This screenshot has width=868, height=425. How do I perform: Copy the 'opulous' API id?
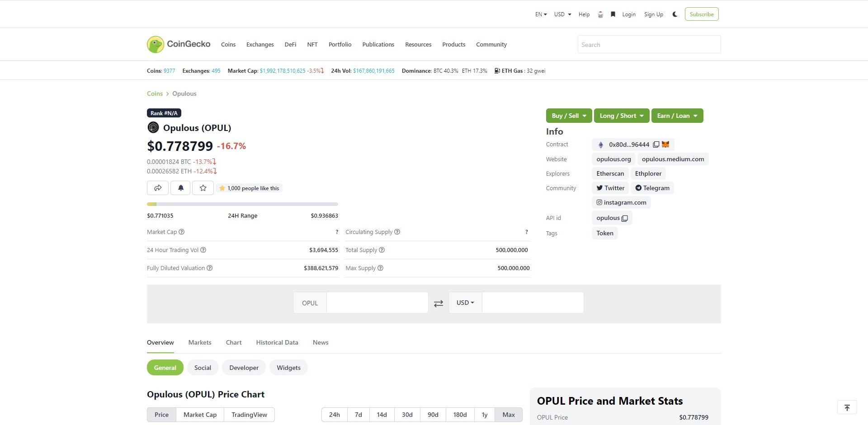(625, 218)
